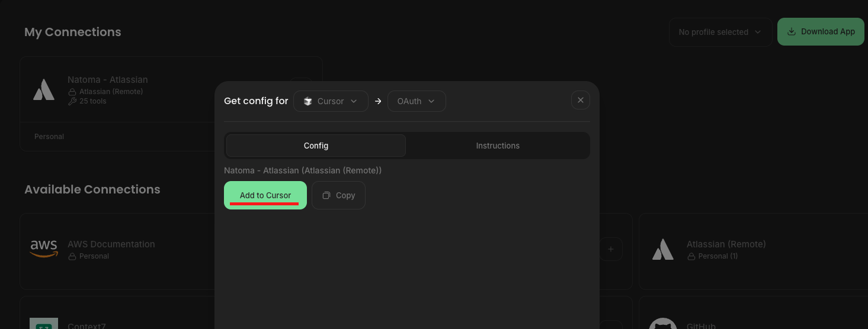Viewport: 868px width, 329px height.
Task: Open the OAuth authentication dropdown
Action: pos(417,101)
